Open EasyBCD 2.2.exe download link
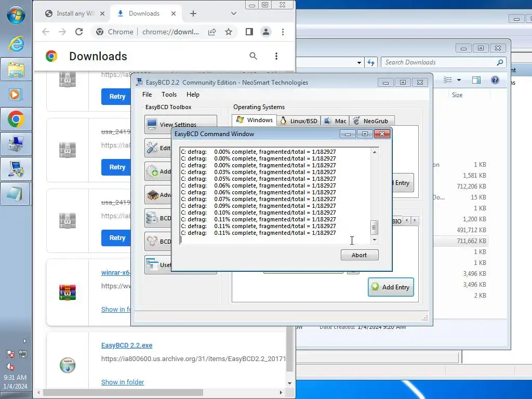The height and width of the screenshot is (399, 532). click(x=127, y=345)
